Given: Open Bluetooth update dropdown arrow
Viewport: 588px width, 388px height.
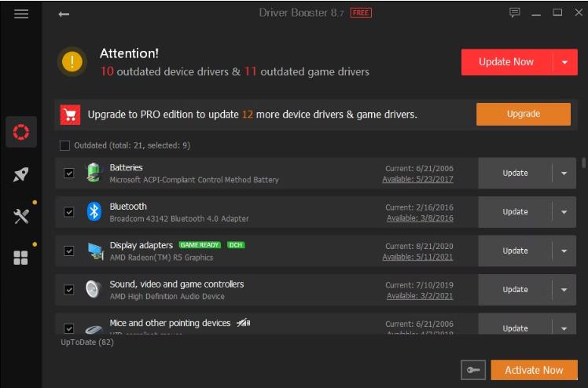Looking at the screenshot, I should tap(564, 212).
